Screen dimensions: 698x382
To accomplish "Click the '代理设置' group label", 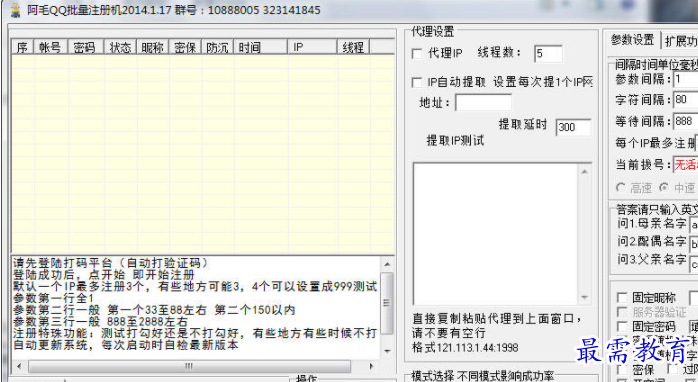I will [433, 32].
